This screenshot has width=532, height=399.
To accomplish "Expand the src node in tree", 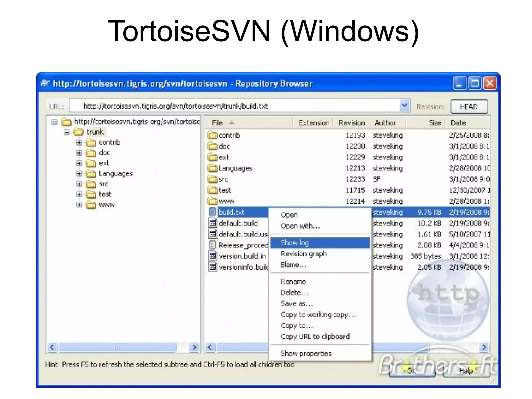I will pyautogui.click(x=79, y=184).
